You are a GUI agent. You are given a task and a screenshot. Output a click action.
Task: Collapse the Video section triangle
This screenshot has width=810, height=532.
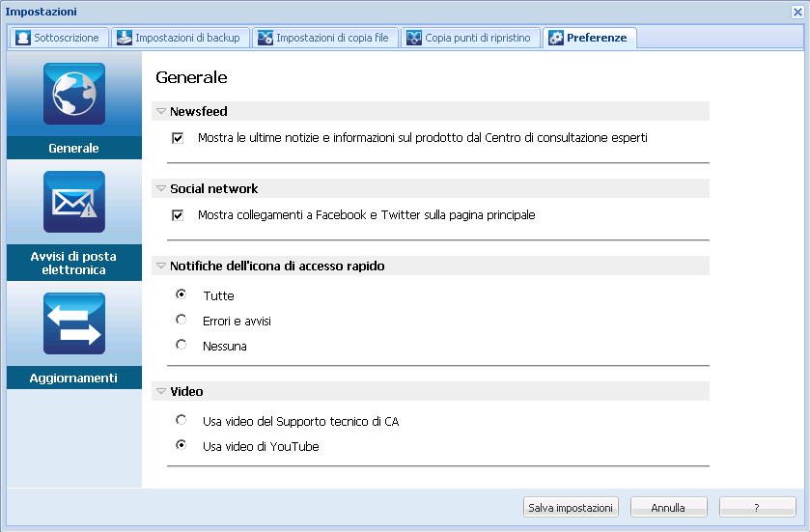(161, 392)
